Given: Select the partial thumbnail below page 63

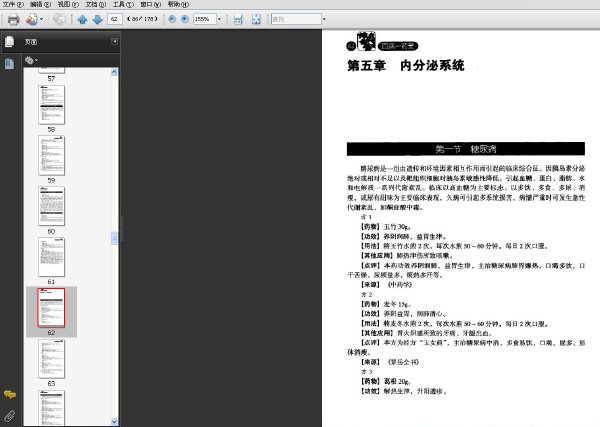Looking at the screenshot, I should tap(52, 408).
